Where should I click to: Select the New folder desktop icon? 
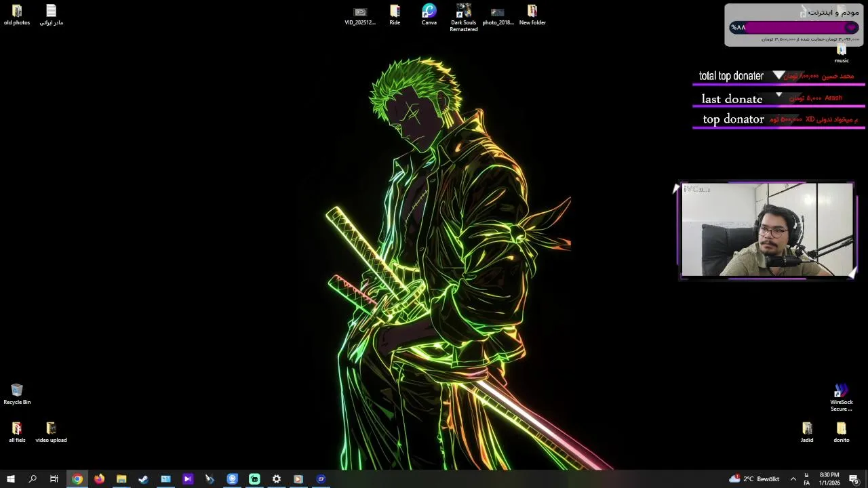coord(532,15)
